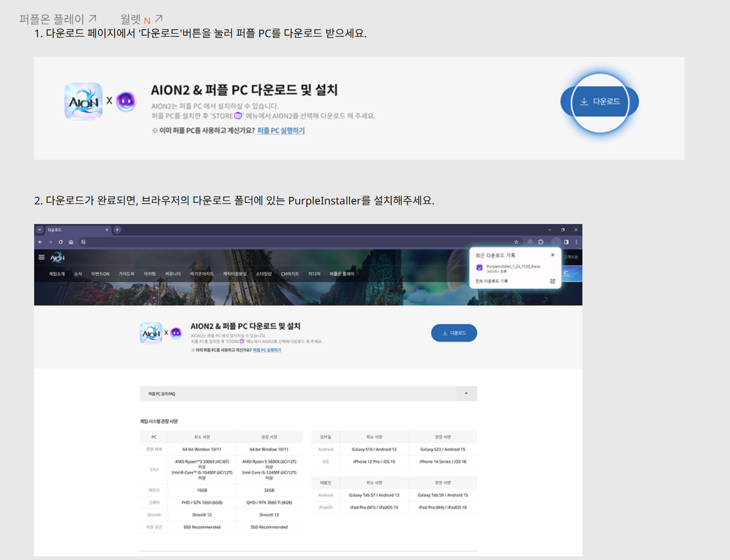Click the site settings icon in the address bar

point(83,242)
